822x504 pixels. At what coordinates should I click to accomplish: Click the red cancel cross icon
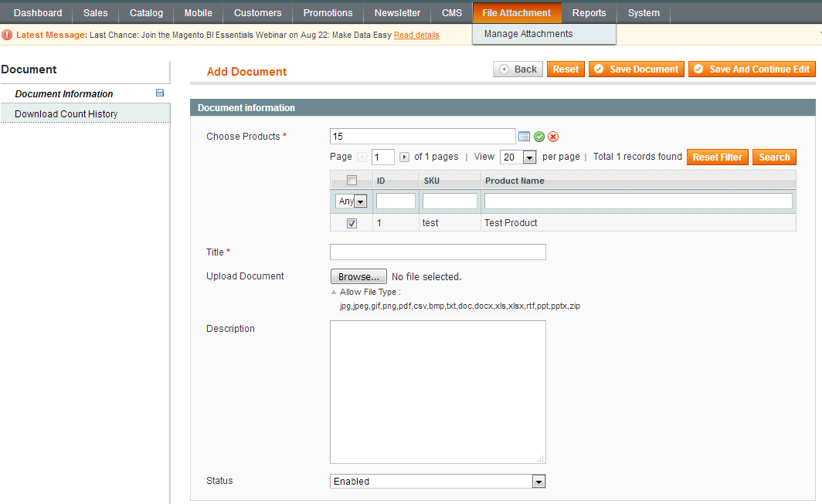(553, 137)
